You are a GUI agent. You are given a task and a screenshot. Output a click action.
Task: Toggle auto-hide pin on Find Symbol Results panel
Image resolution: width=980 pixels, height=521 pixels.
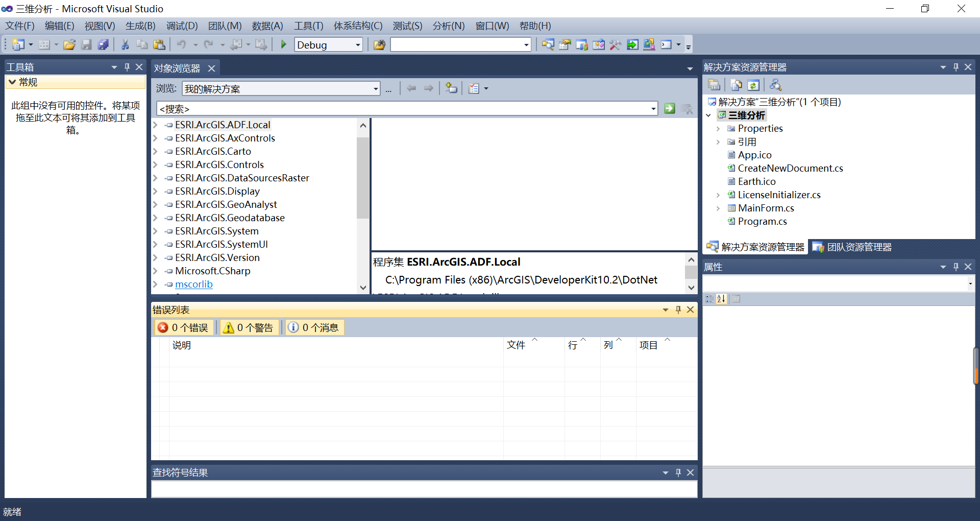[x=678, y=472]
